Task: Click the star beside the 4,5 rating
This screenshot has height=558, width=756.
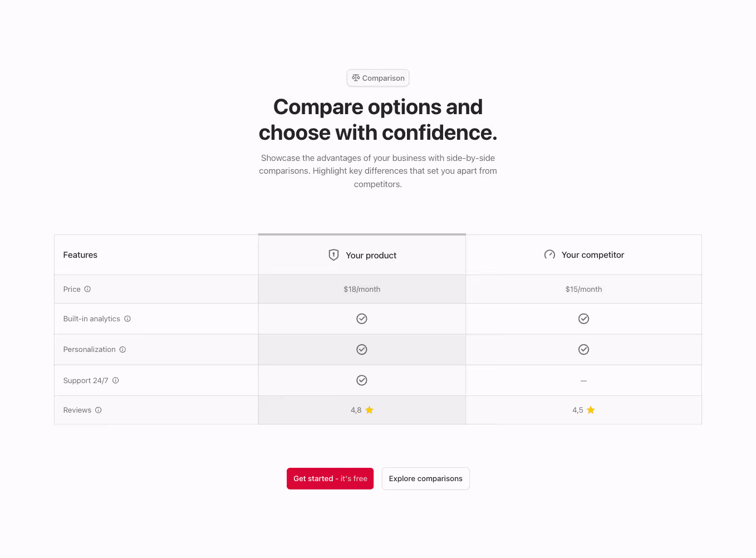Action: [x=591, y=410]
